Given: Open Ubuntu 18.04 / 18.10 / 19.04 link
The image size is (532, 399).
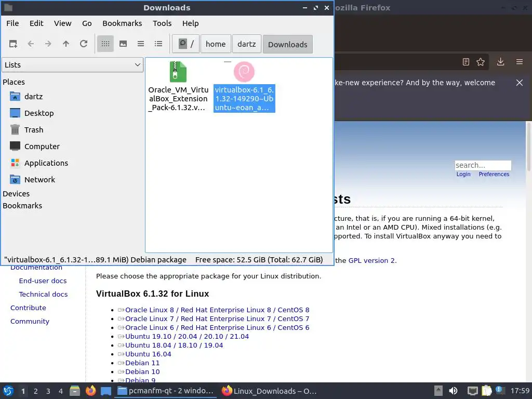Looking at the screenshot, I should pos(174,345).
